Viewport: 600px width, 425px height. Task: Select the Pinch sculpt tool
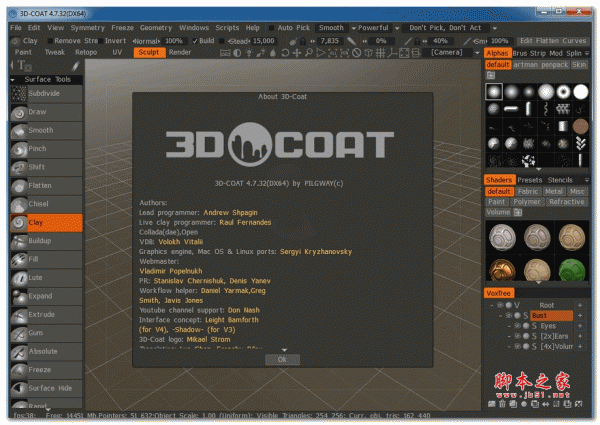pyautogui.click(x=46, y=149)
